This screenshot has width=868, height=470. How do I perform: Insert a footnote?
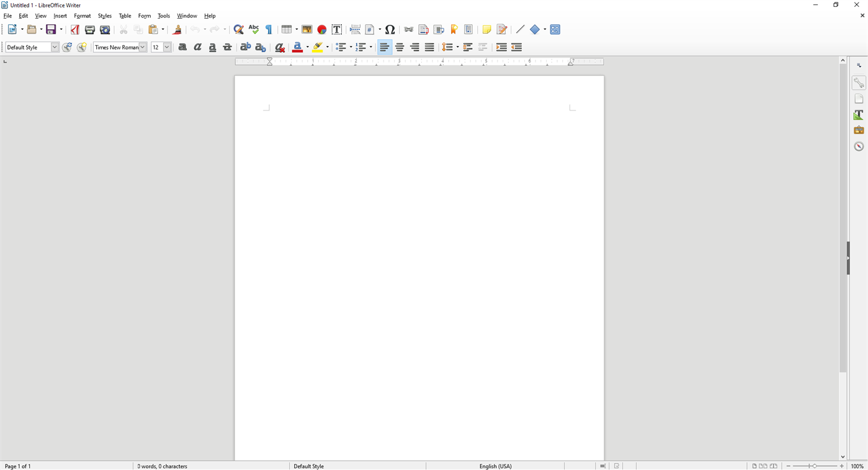(x=424, y=29)
